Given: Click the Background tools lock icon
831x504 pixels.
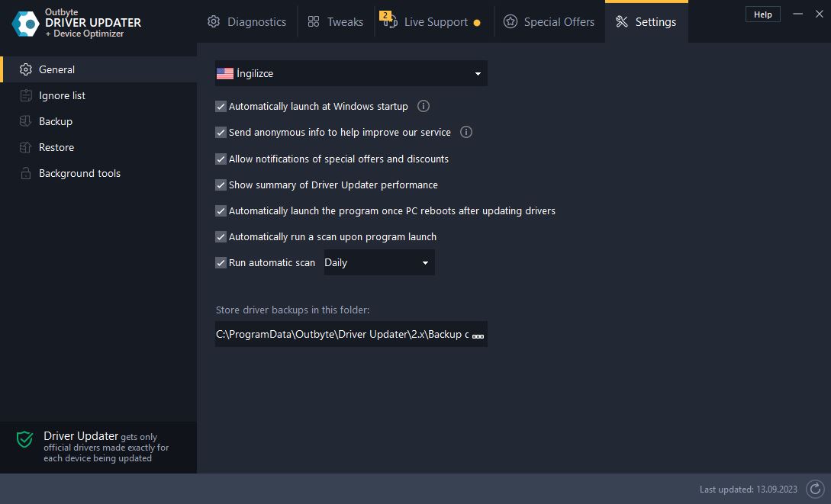Looking at the screenshot, I should pyautogui.click(x=25, y=173).
